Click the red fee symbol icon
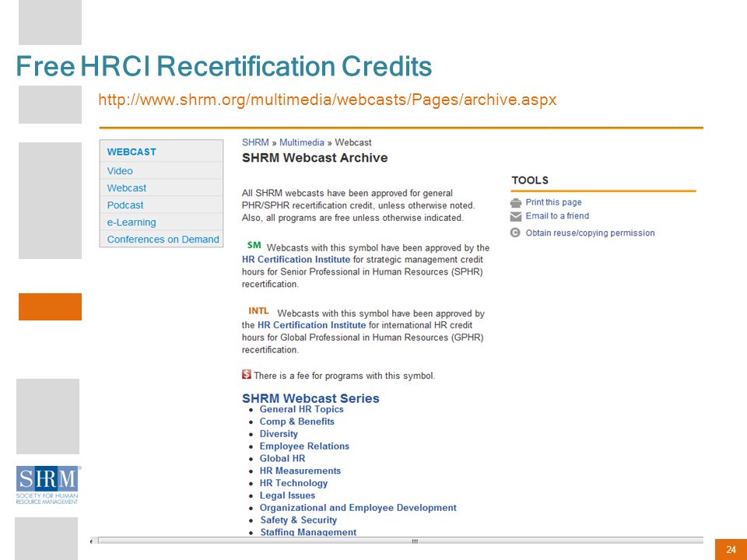 pos(247,374)
